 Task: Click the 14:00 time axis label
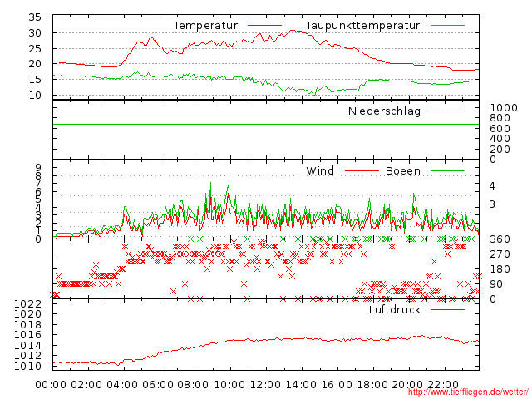301,384
